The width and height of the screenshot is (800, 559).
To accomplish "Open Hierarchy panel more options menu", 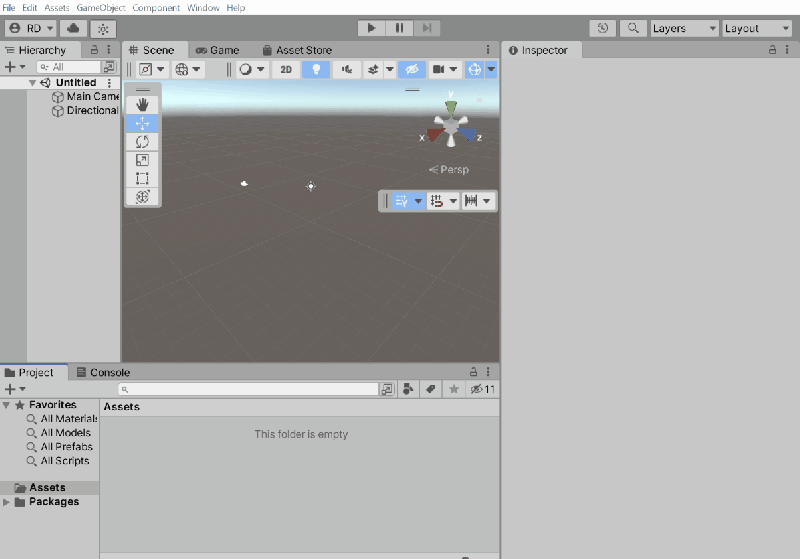I will [x=109, y=50].
